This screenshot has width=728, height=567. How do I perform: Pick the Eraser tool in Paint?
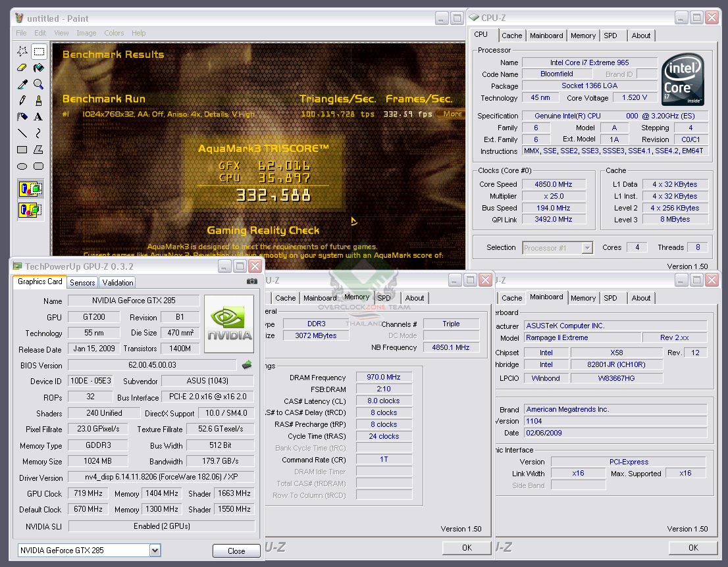coord(22,68)
